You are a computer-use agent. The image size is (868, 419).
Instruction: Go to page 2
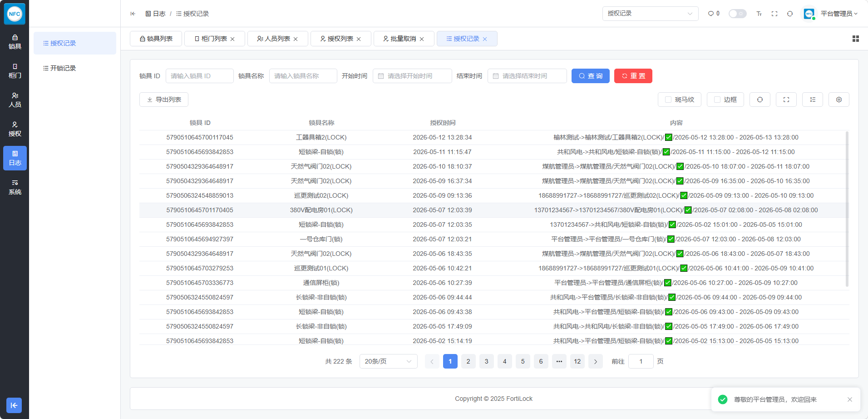[x=469, y=361]
